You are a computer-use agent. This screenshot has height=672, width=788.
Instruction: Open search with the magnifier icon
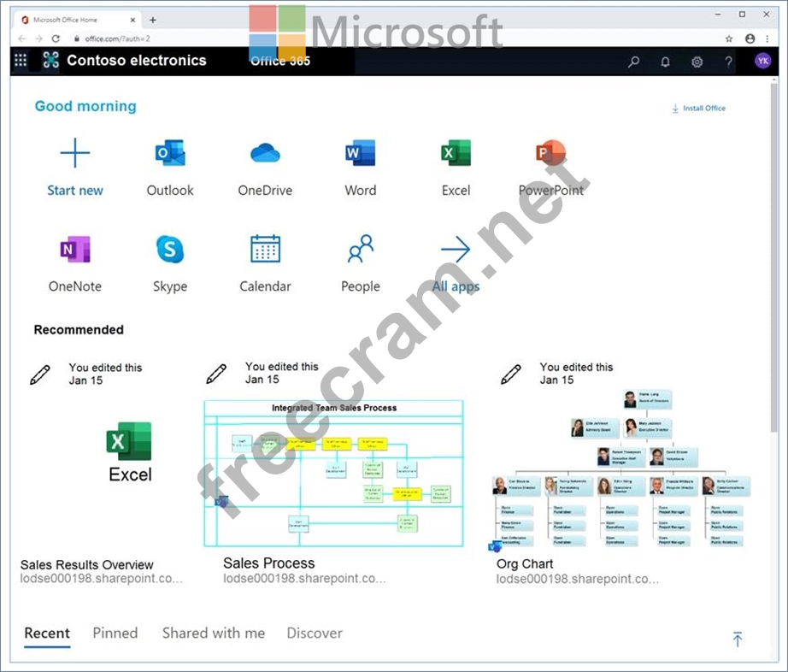[x=633, y=62]
